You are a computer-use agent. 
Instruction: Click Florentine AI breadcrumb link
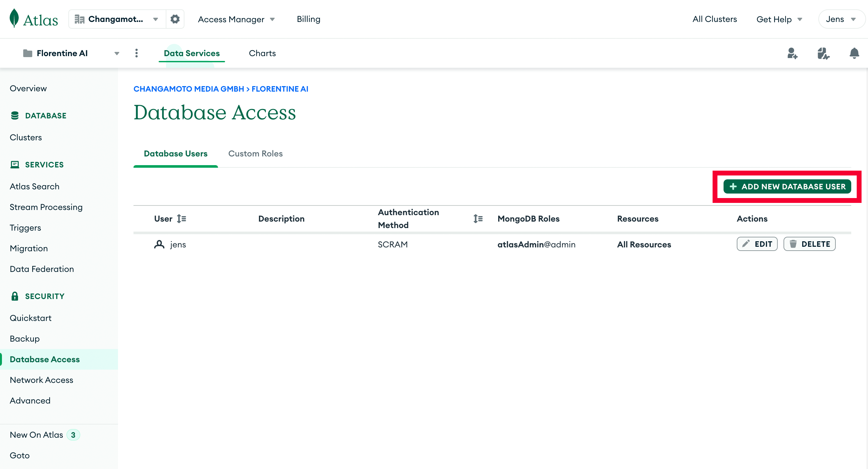pyautogui.click(x=280, y=89)
